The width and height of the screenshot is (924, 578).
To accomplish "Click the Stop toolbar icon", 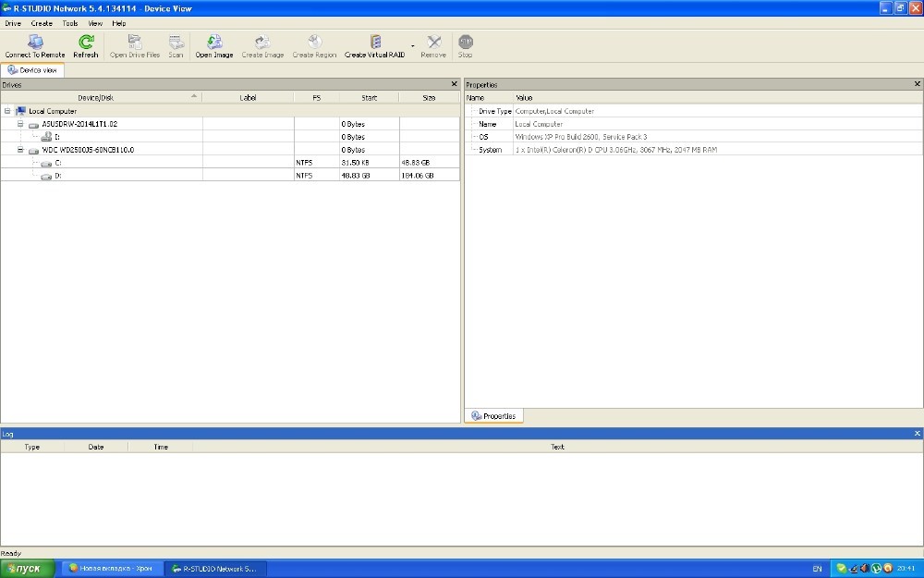I will [x=466, y=42].
